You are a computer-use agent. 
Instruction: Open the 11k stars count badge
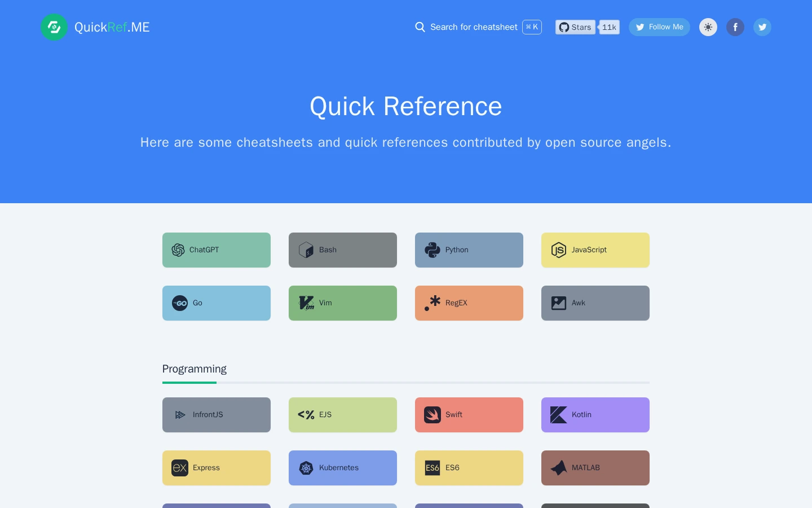pos(609,27)
